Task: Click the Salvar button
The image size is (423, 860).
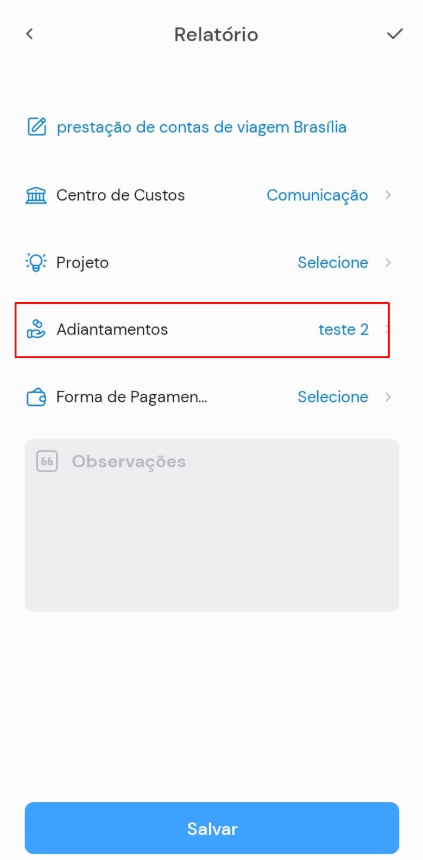Action: [212, 828]
